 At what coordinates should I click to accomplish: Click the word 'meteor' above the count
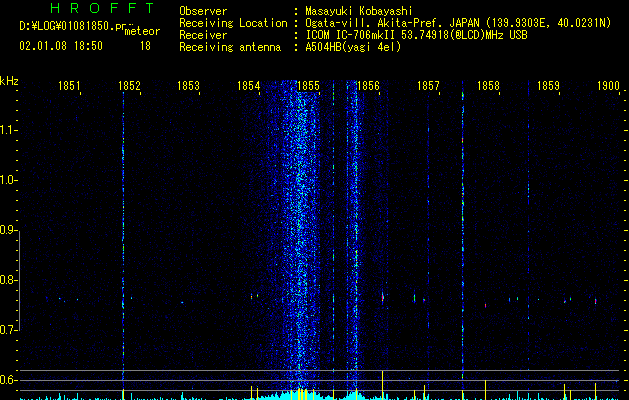[142, 31]
